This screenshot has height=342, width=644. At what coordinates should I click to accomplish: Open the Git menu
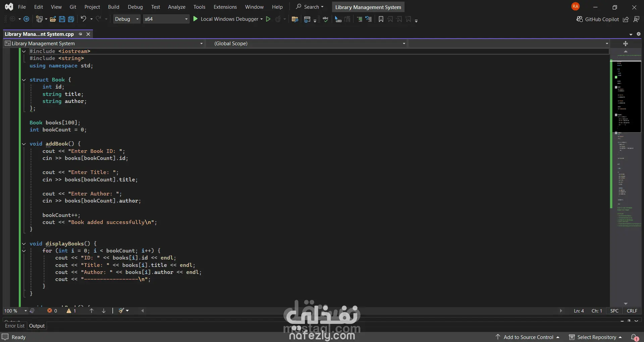pos(73,7)
